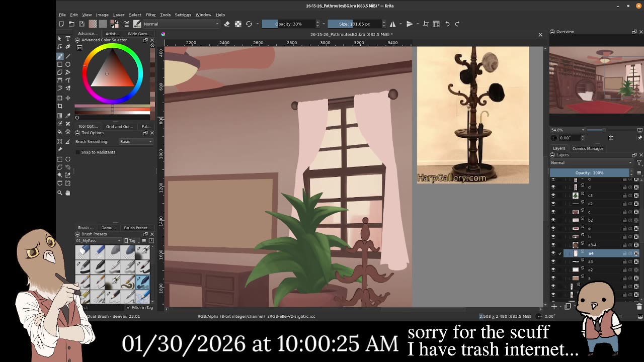Toggle alpha lock on layer e
This screenshot has height=362, width=644.
coord(630,228)
